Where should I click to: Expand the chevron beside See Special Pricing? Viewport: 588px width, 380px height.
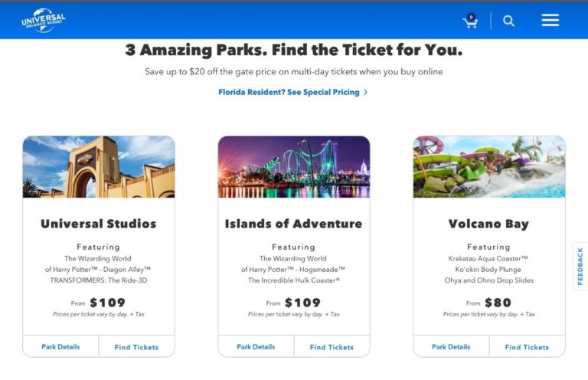(366, 92)
